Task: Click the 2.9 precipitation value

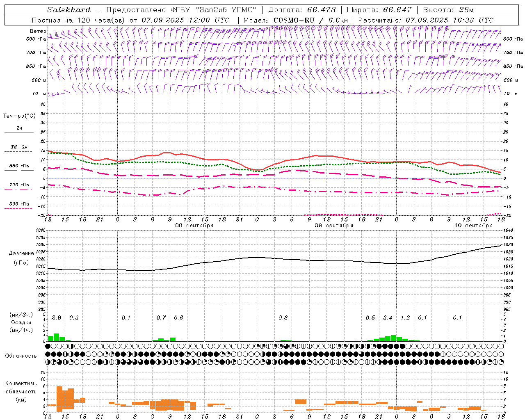Action: click(56, 317)
